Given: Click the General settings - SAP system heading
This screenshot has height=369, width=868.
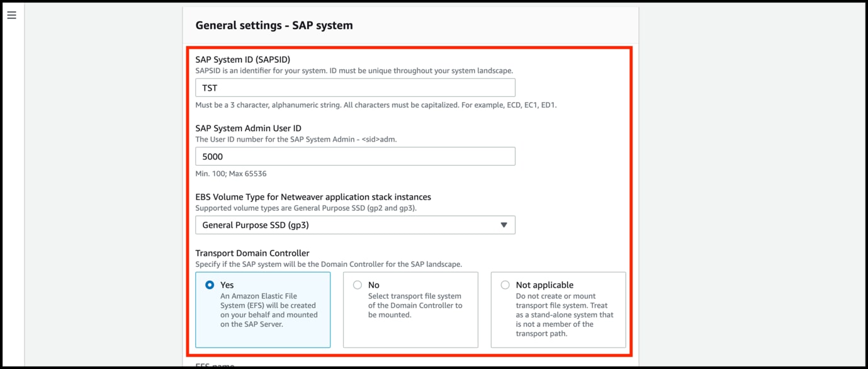Looking at the screenshot, I should coord(274,25).
